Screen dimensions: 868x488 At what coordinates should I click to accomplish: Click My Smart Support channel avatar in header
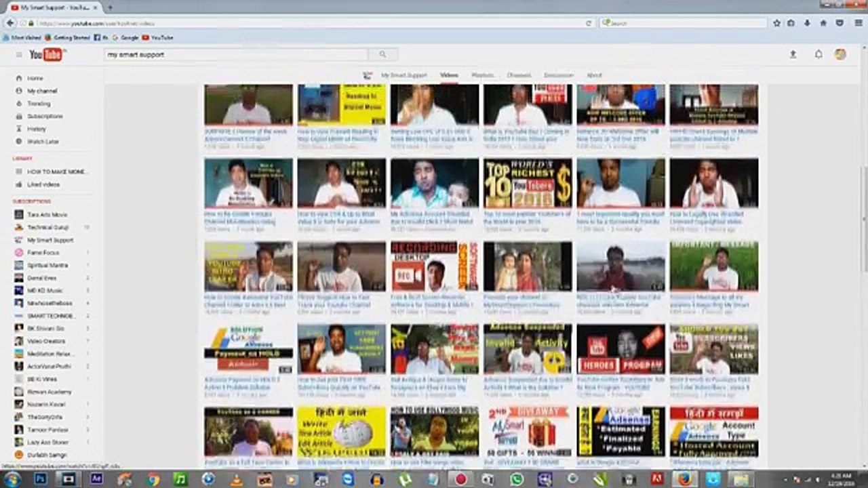368,75
